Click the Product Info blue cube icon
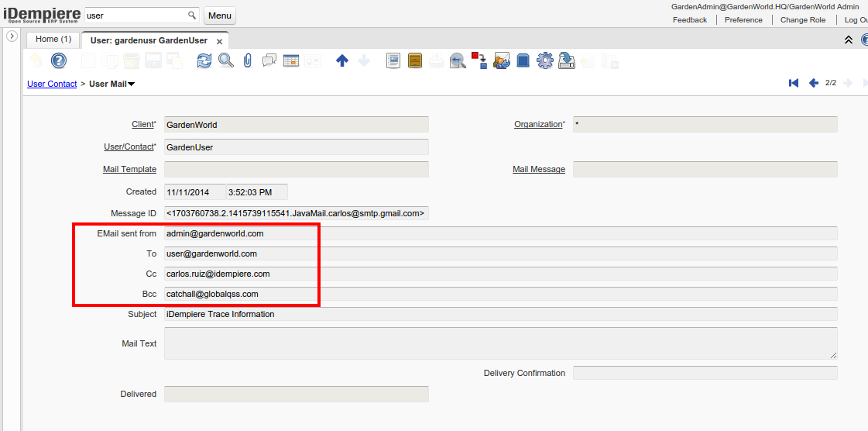 click(x=523, y=60)
